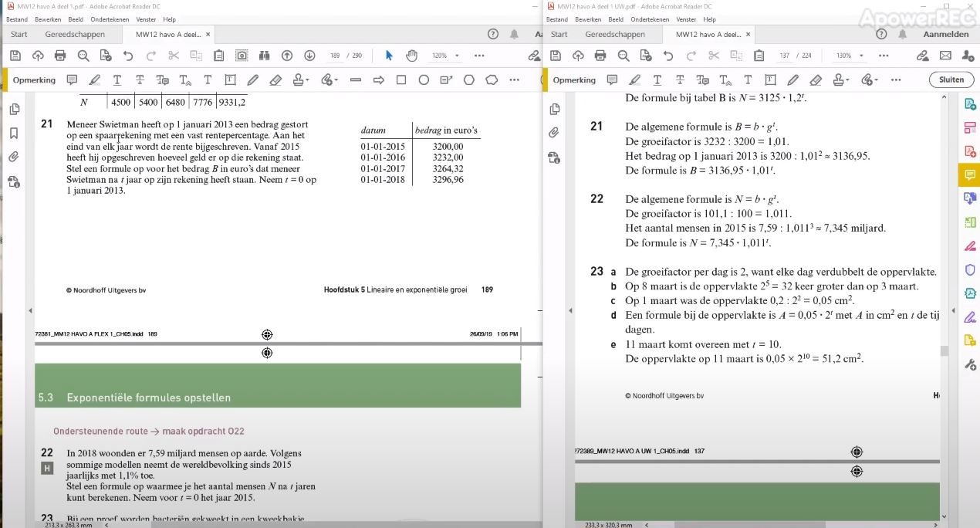Select the line drawing tool
The width and height of the screenshot is (980, 528).
(x=356, y=80)
